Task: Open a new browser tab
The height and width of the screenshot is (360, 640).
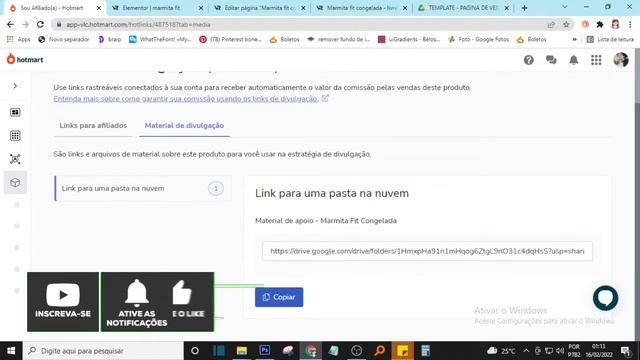Action: [524, 8]
